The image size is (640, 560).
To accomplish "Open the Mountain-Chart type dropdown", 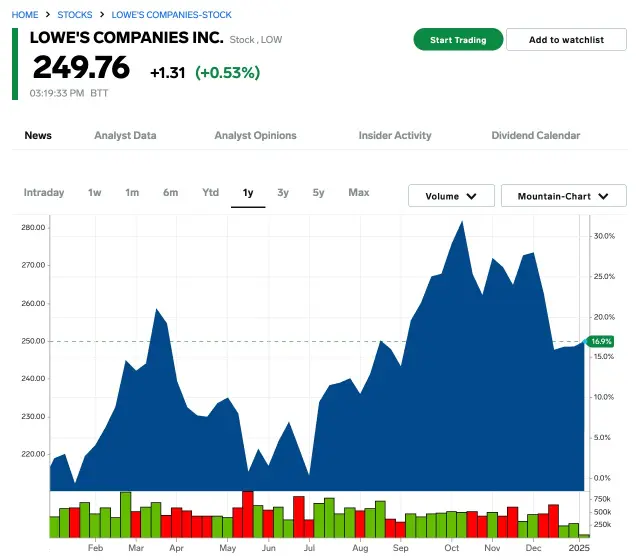I will (563, 196).
